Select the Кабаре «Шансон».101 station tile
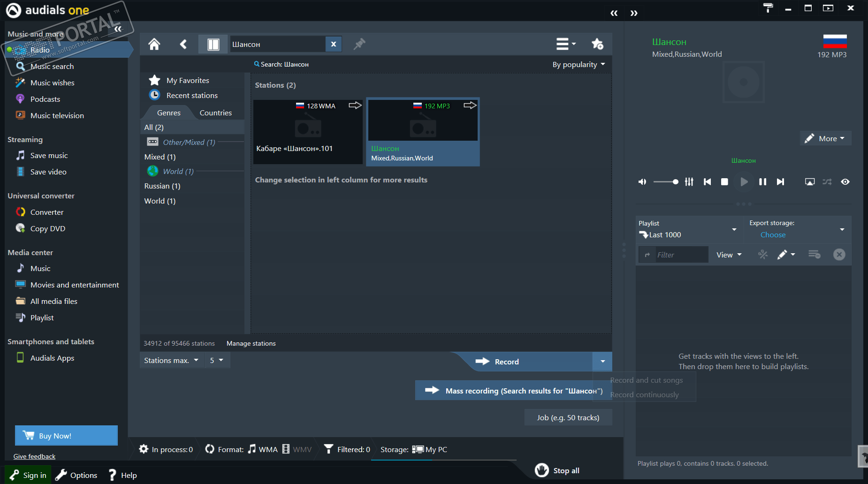This screenshot has width=868, height=484. pos(308,131)
